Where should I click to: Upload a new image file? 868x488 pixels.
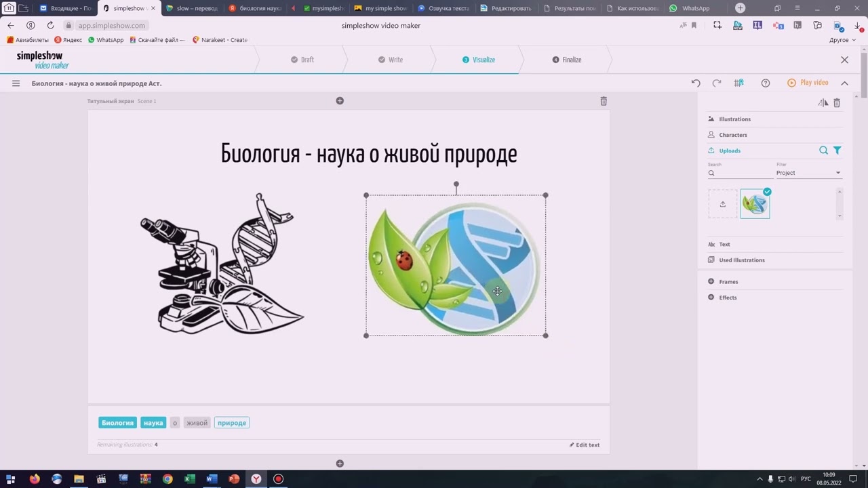pyautogui.click(x=723, y=204)
